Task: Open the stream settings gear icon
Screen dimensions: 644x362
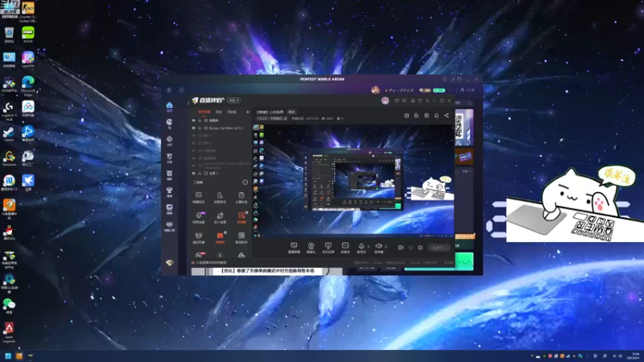Action: (x=420, y=248)
